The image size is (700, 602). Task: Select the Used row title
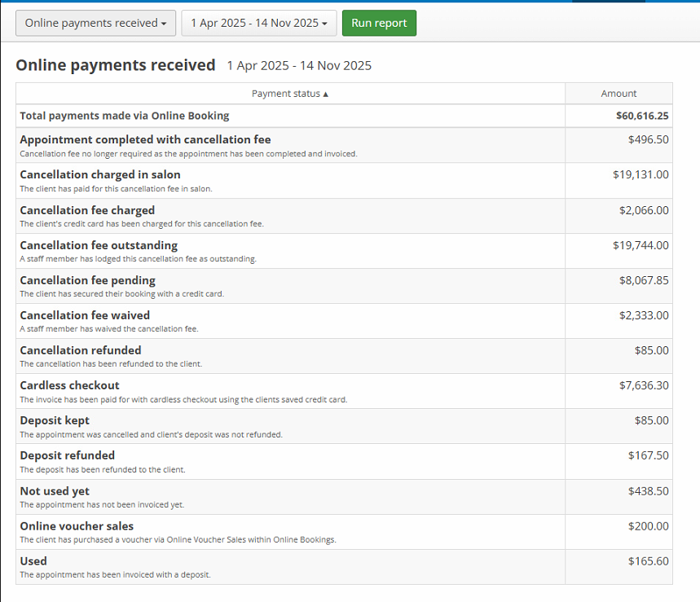pos(33,561)
